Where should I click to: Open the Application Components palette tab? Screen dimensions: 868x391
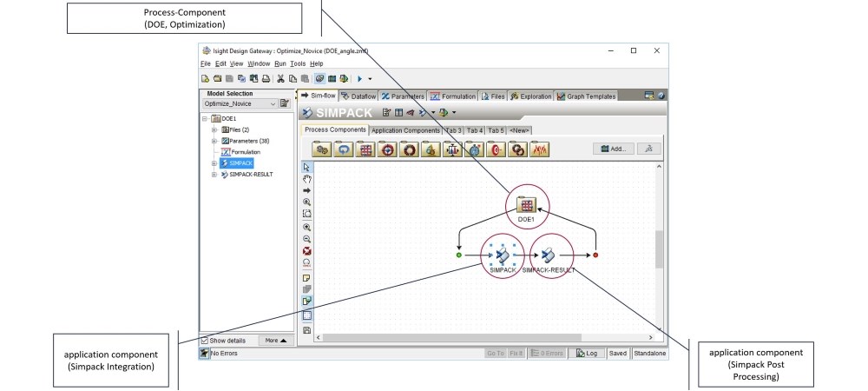[405, 130]
